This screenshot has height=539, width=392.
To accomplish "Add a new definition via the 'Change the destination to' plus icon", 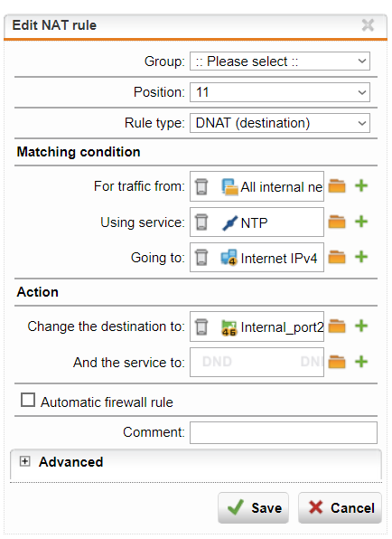I will point(361,326).
